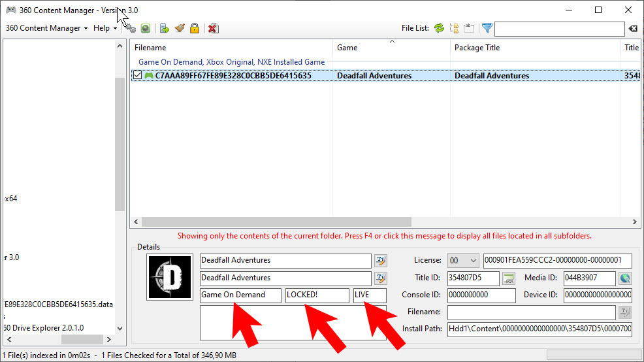Click the Install Path field
644x362 pixels.
coord(539,329)
